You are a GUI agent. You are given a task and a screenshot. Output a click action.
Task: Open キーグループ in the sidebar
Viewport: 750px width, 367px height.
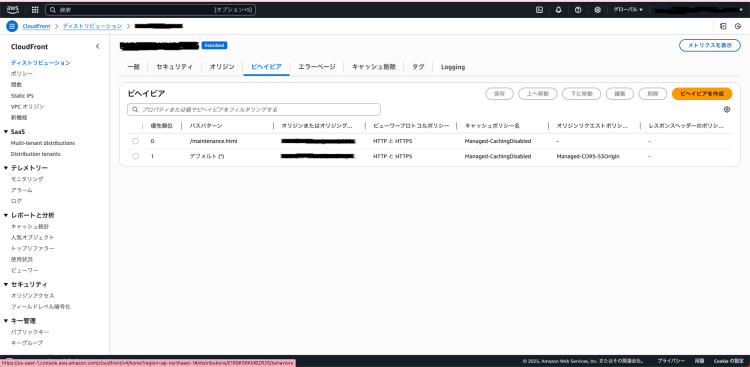point(27,343)
